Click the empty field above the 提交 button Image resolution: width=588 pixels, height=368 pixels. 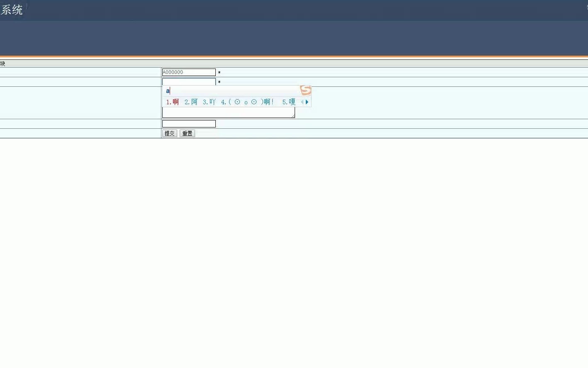tap(189, 124)
